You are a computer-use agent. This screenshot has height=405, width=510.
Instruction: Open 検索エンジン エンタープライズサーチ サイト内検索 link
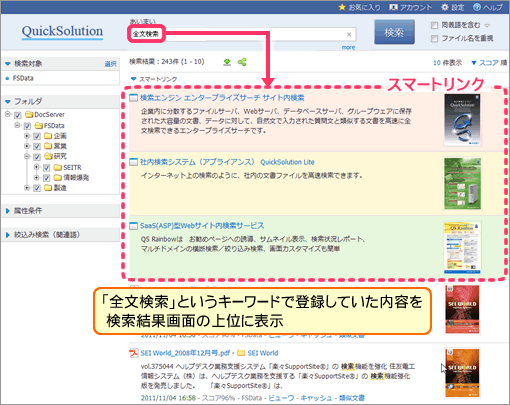coord(222,98)
